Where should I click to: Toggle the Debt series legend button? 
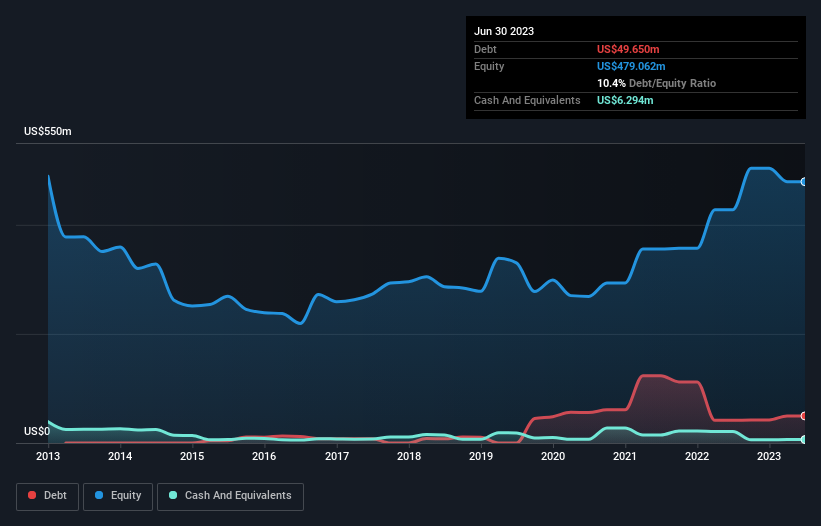(48, 496)
